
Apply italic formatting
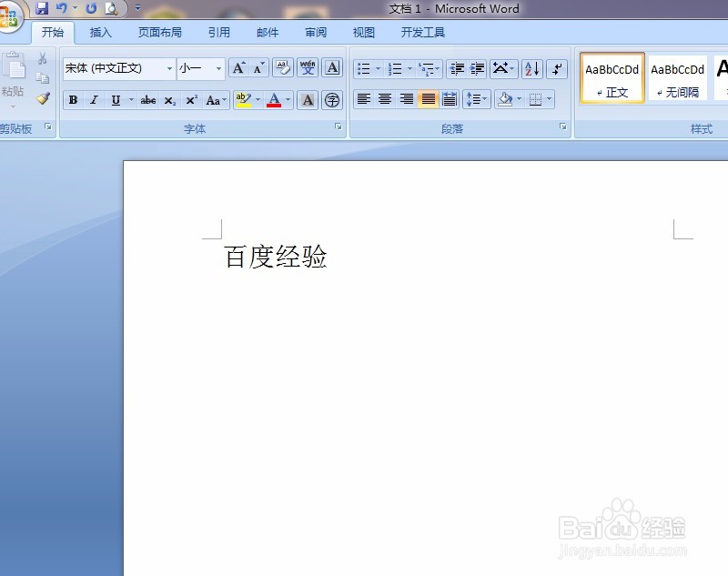pos(93,100)
